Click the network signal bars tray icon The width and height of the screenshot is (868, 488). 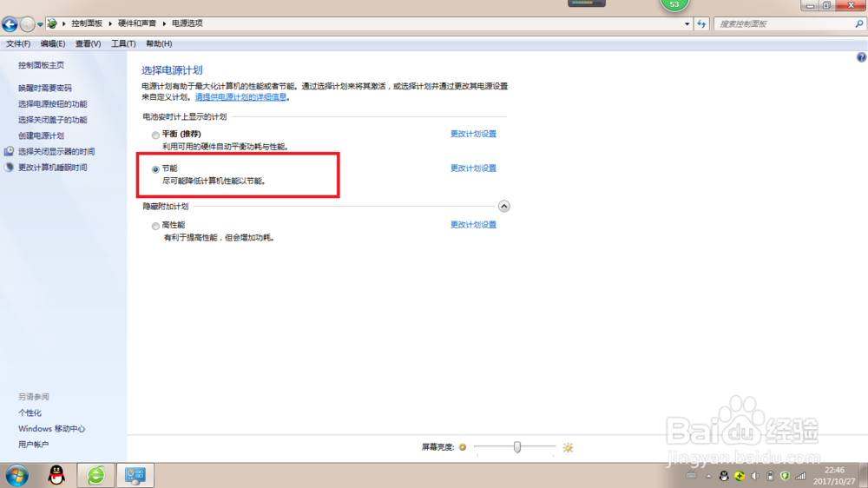800,476
